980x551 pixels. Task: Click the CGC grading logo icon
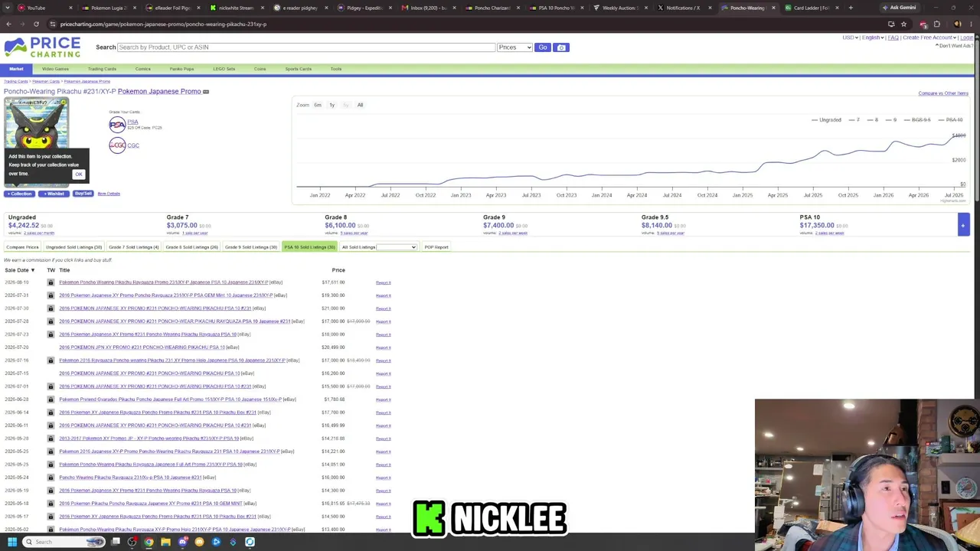[x=117, y=145]
